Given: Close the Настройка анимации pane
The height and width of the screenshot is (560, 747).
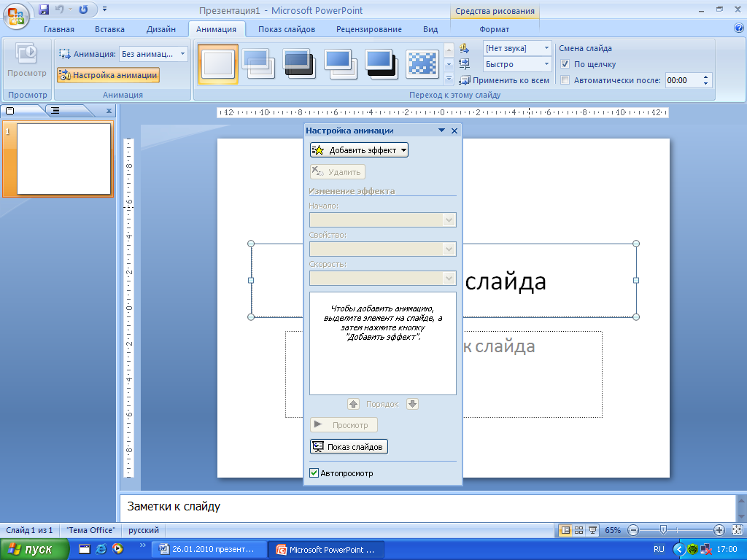Looking at the screenshot, I should click(x=454, y=131).
